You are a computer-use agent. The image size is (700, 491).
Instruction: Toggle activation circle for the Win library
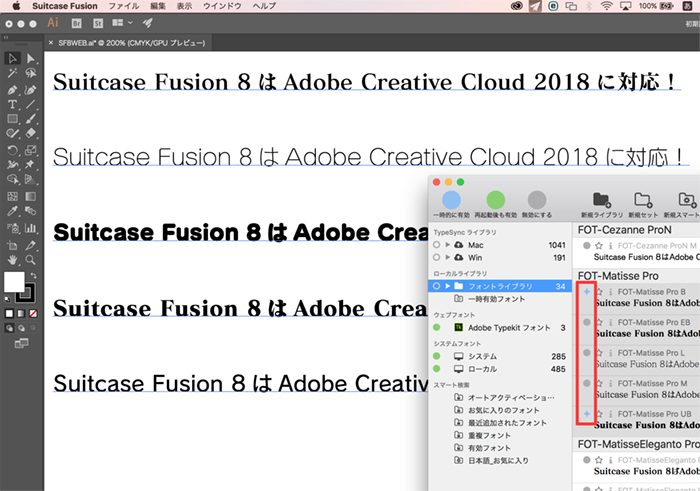click(x=437, y=257)
